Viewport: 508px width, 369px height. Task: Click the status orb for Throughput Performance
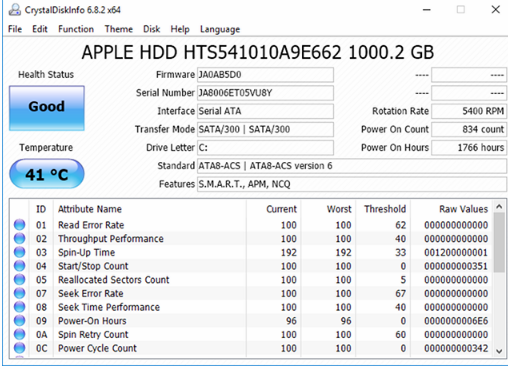pyautogui.click(x=19, y=239)
